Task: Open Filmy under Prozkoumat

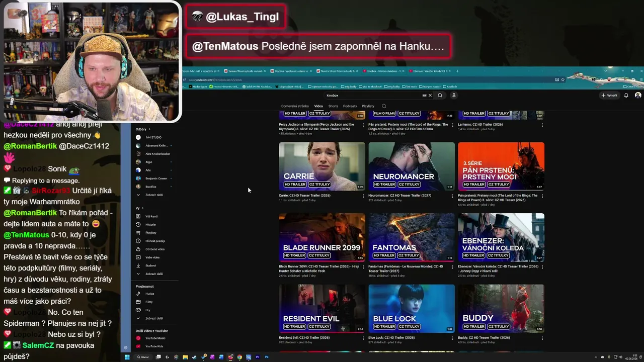Action: coord(149,302)
